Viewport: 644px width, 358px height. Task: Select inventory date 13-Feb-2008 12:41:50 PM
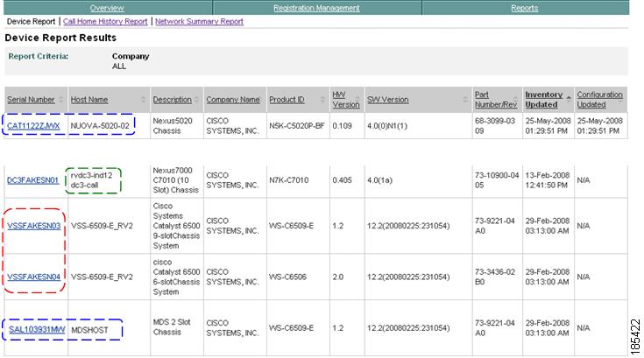click(547, 180)
